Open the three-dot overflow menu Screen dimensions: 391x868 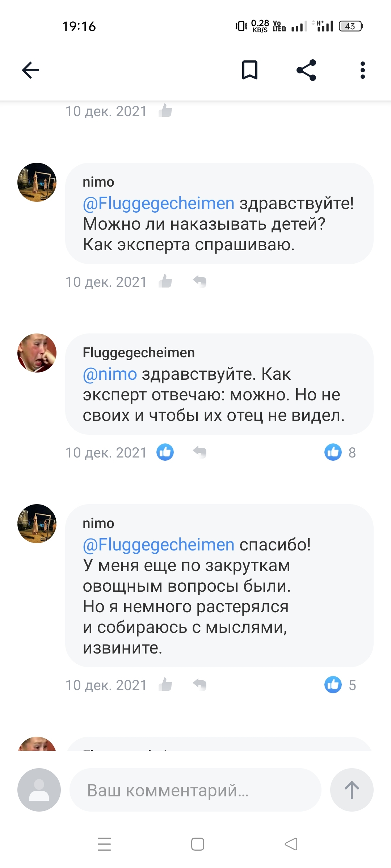click(x=362, y=70)
